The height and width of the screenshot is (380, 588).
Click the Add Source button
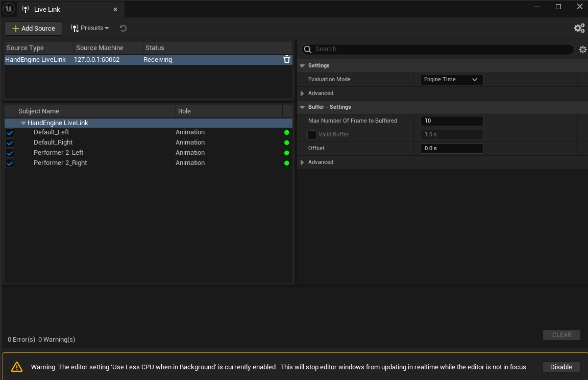34,29
